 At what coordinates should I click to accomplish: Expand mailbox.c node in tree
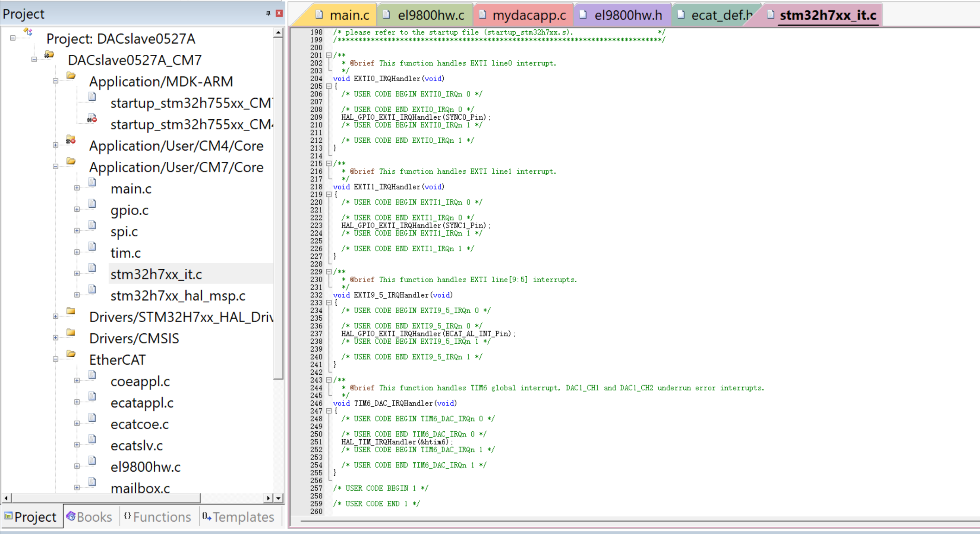coord(77,488)
